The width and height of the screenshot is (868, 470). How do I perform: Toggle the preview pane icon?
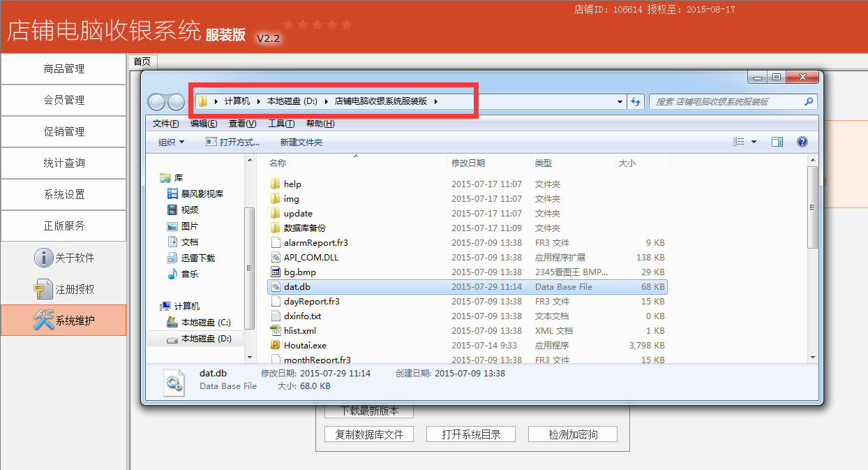(777, 142)
